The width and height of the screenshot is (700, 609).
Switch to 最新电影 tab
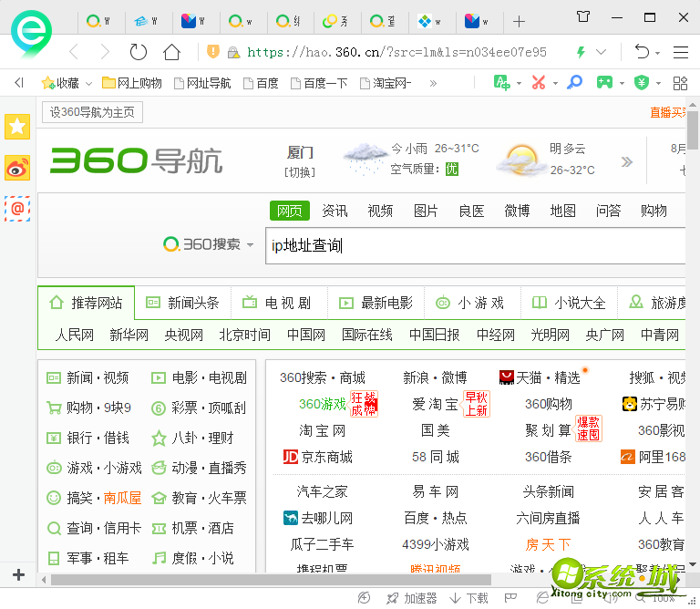click(x=376, y=304)
